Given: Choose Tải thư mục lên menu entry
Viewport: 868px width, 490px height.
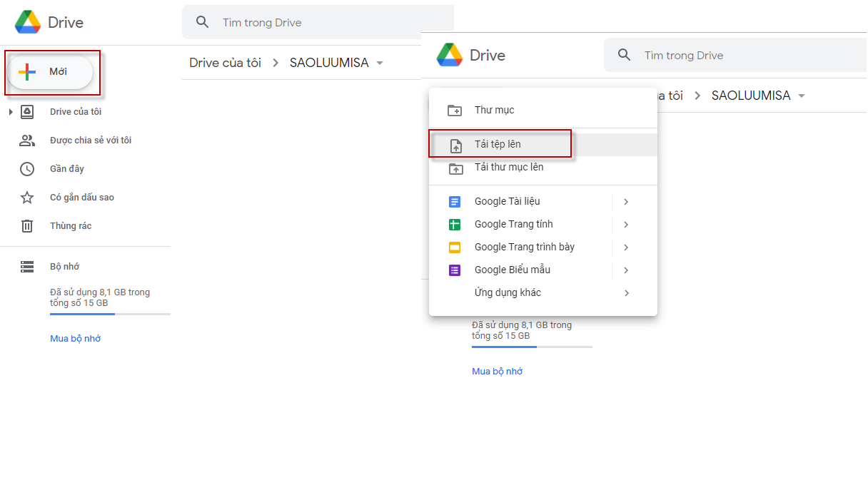Looking at the screenshot, I should tap(543, 167).
